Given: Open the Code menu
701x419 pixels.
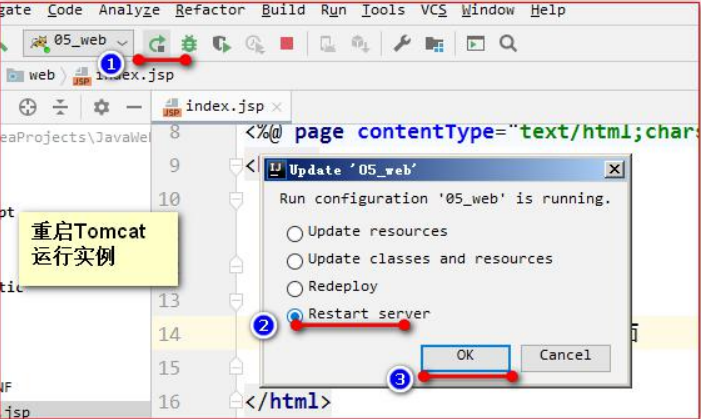Looking at the screenshot, I should pos(65,10).
